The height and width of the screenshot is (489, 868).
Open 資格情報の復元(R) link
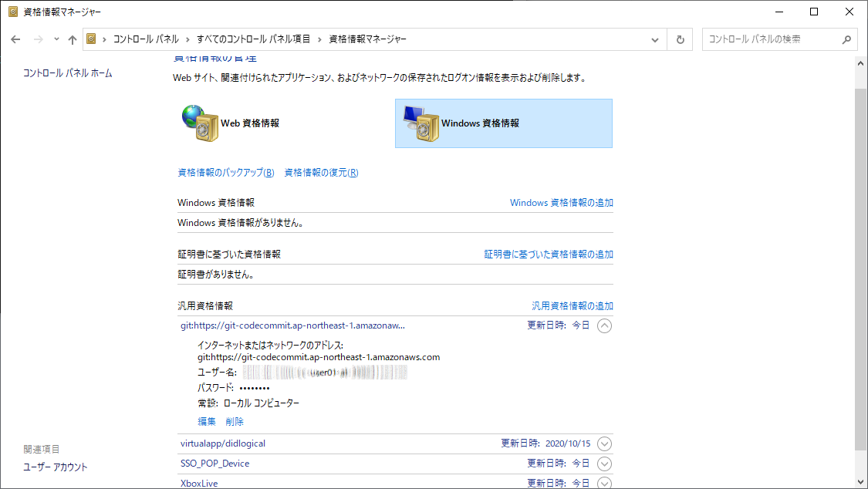(x=321, y=173)
